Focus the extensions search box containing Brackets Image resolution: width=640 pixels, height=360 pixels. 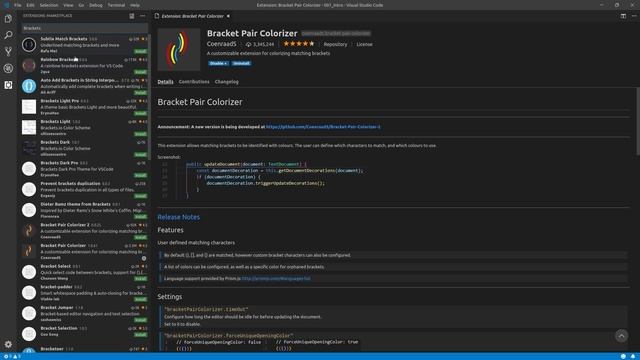pos(84,28)
